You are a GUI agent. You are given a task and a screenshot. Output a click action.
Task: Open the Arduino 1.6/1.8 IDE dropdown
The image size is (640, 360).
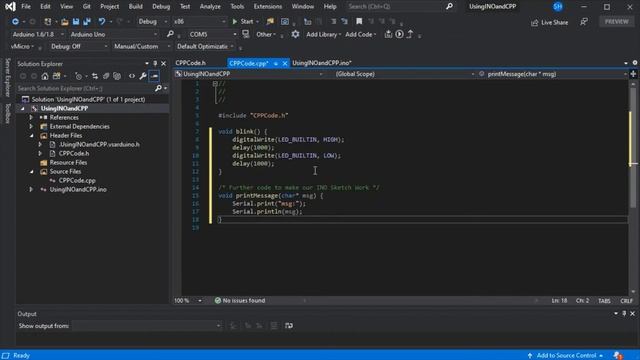[x=38, y=34]
